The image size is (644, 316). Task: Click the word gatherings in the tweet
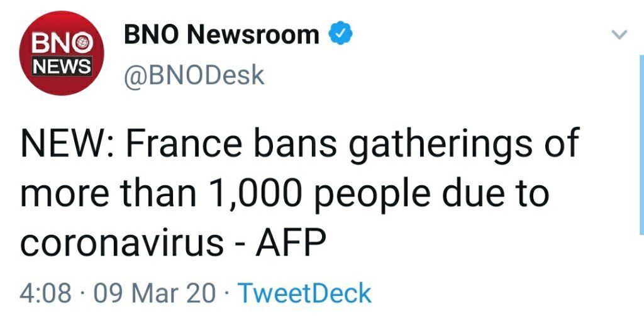coord(440,145)
